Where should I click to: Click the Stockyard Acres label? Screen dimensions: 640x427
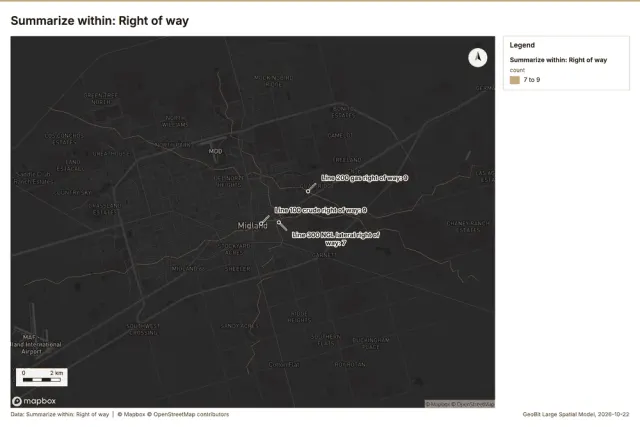click(234, 249)
